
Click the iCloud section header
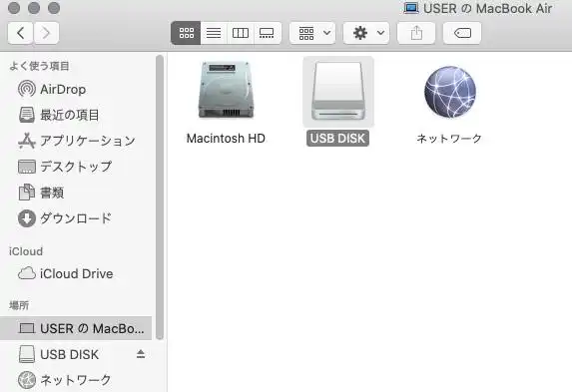pos(26,251)
